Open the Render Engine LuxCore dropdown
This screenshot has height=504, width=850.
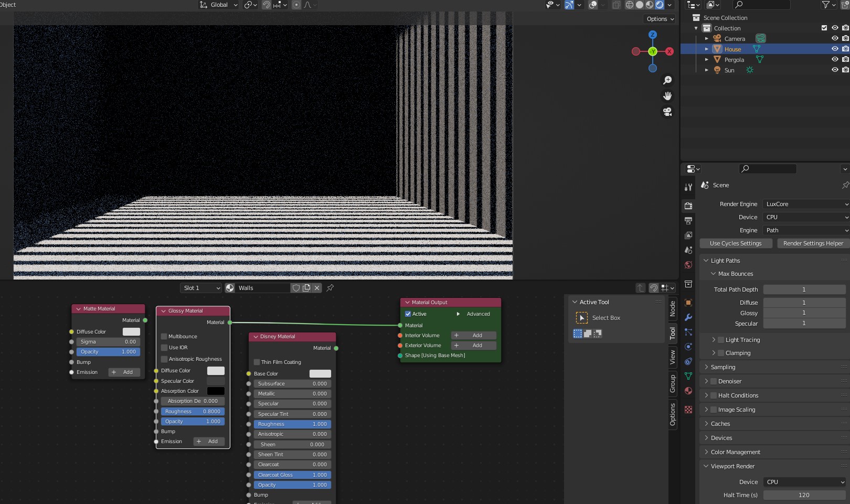(x=806, y=204)
